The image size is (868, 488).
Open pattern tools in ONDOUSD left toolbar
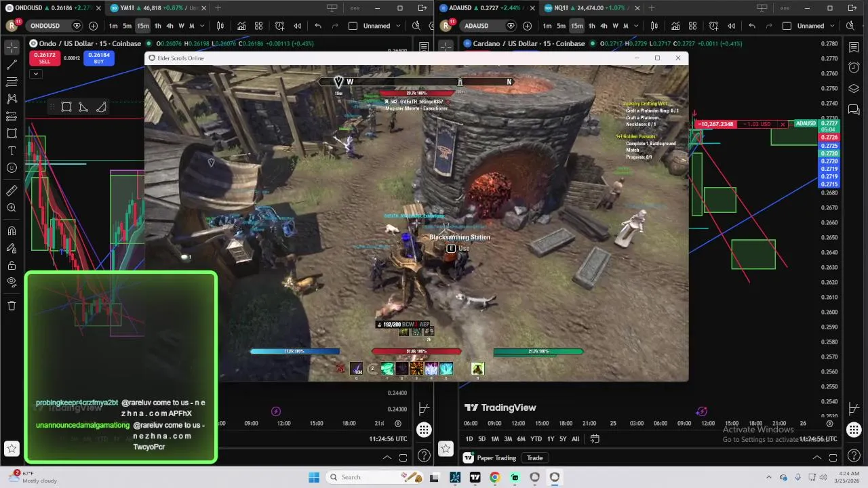[x=12, y=99]
